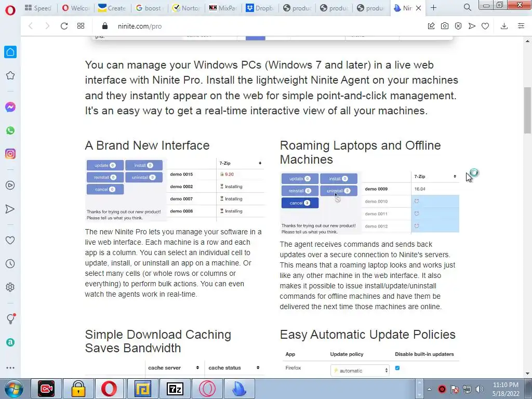532x399 pixels.
Task: Open the clock showing 11:10 PM
Action: point(506,389)
